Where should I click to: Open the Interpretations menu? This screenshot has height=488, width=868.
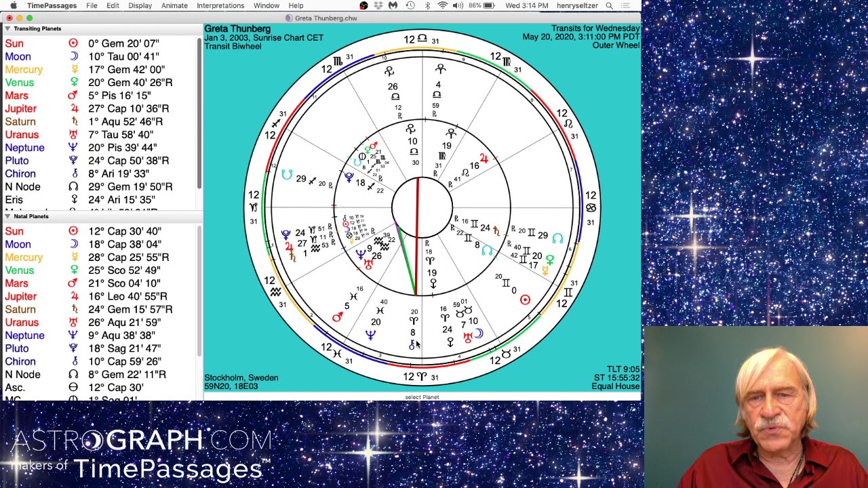(x=220, y=5)
